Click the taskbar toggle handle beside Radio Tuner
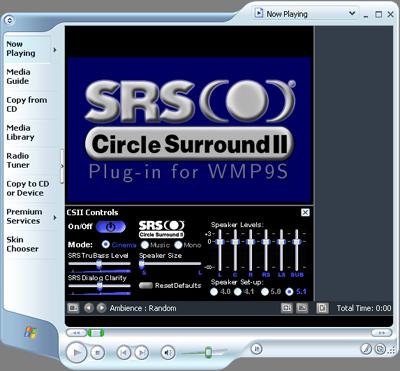This screenshot has width=400, height=371. click(62, 166)
